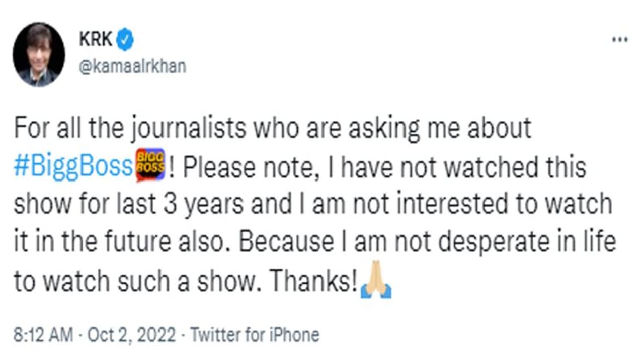Viewport: 644px width, 363px height.
Task: Click the Oct 2, 2022 date
Action: click(x=132, y=335)
